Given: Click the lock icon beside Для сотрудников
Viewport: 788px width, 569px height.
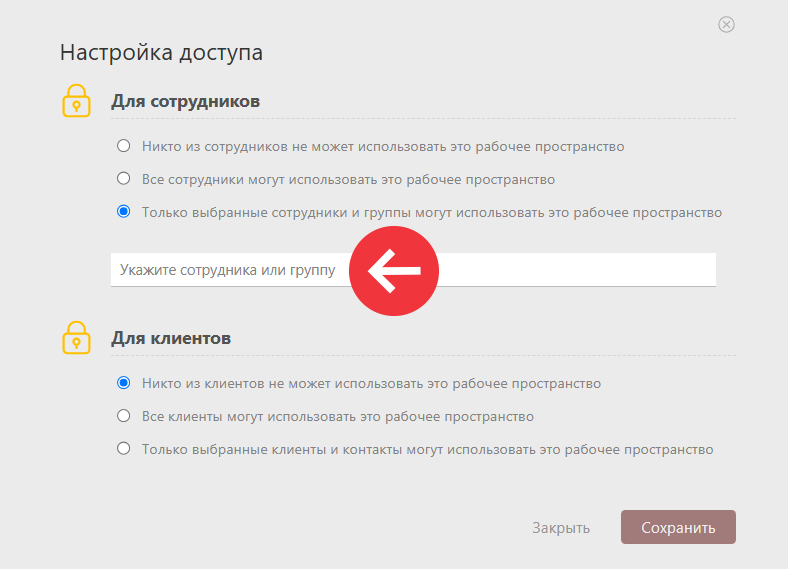Looking at the screenshot, I should [76, 101].
